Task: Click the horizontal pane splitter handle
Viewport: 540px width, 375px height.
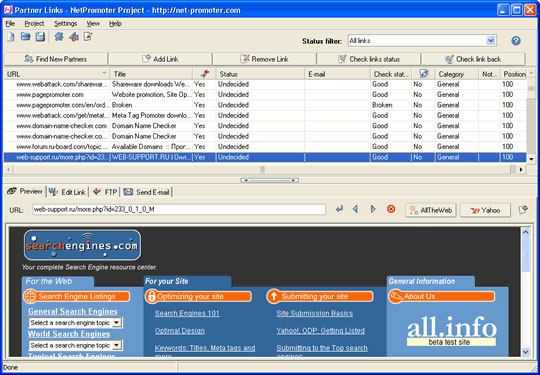Action: tap(269, 180)
